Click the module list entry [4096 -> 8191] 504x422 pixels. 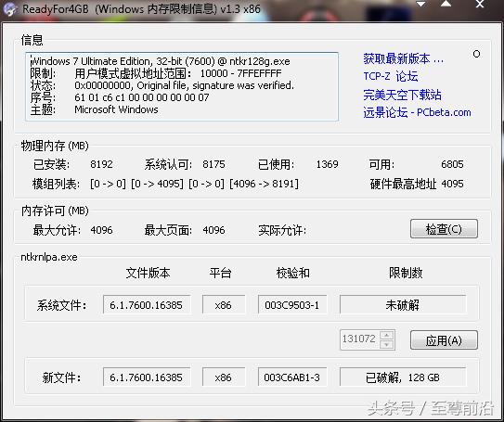click(x=264, y=184)
